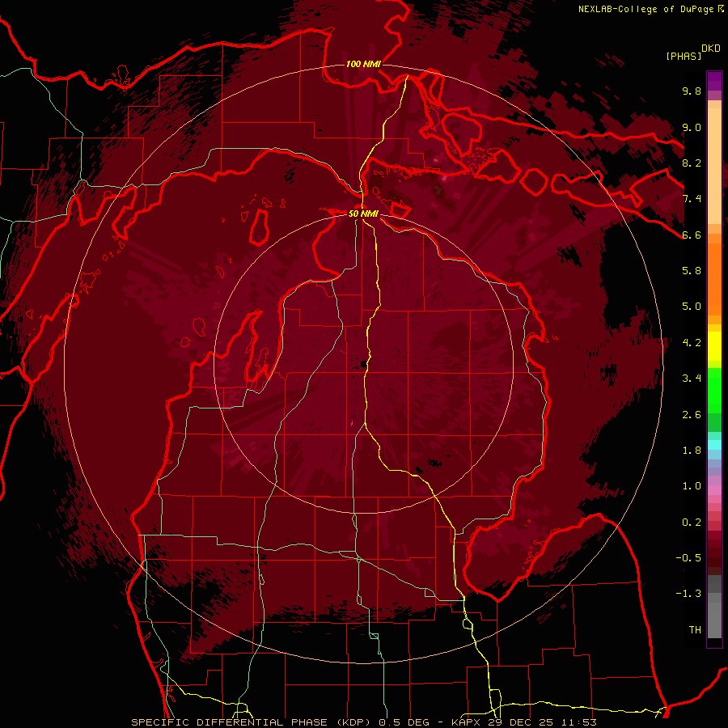Image resolution: width=728 pixels, height=728 pixels.
Task: Pick the yellow band in the legend
Action: click(714, 346)
